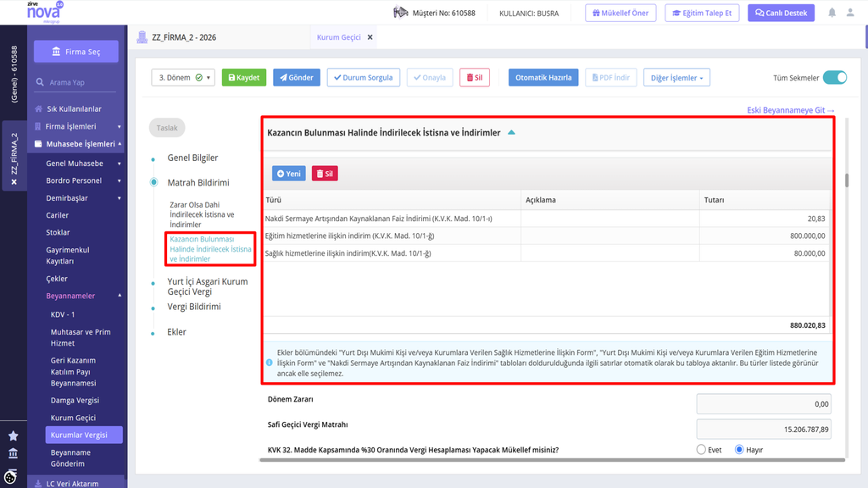The width and height of the screenshot is (868, 488).
Task: Toggle the Tüm Sekmeler switch
Action: tap(835, 77)
